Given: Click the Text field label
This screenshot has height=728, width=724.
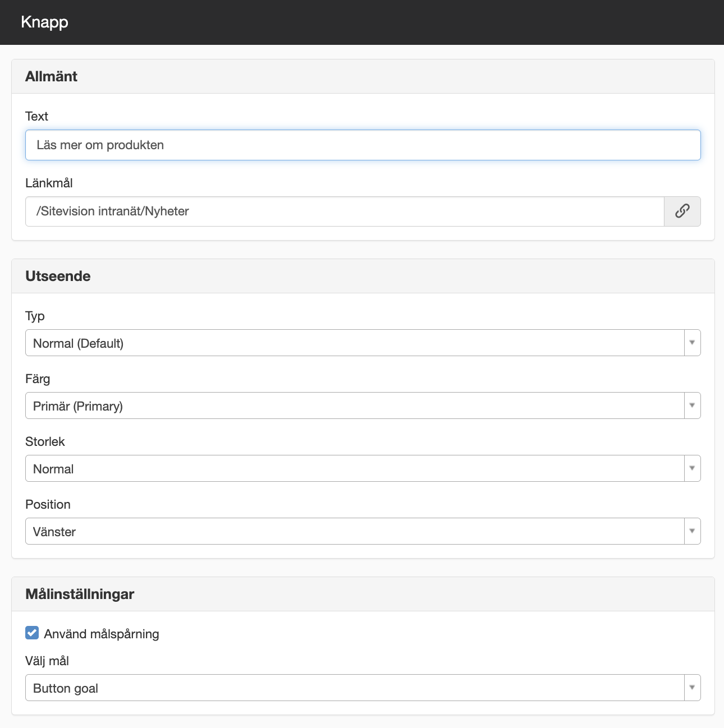Looking at the screenshot, I should pos(36,116).
